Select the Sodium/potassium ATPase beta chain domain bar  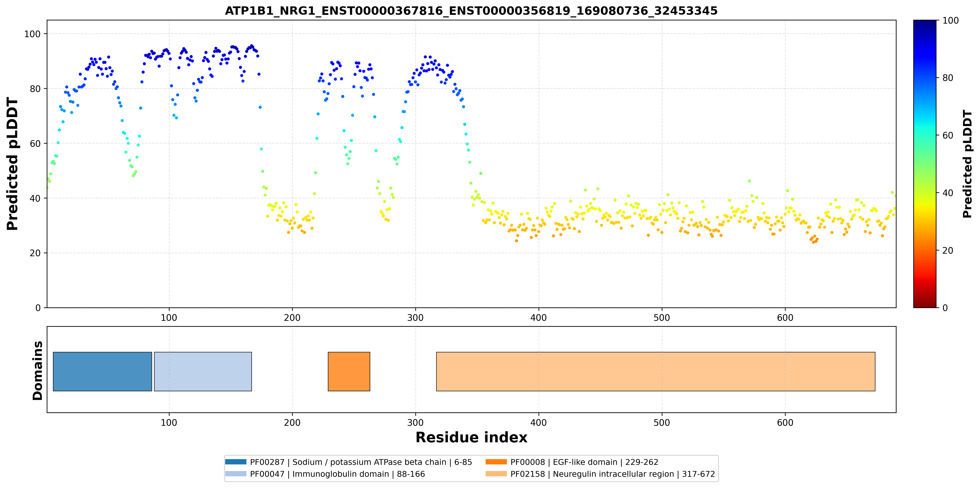click(102, 371)
